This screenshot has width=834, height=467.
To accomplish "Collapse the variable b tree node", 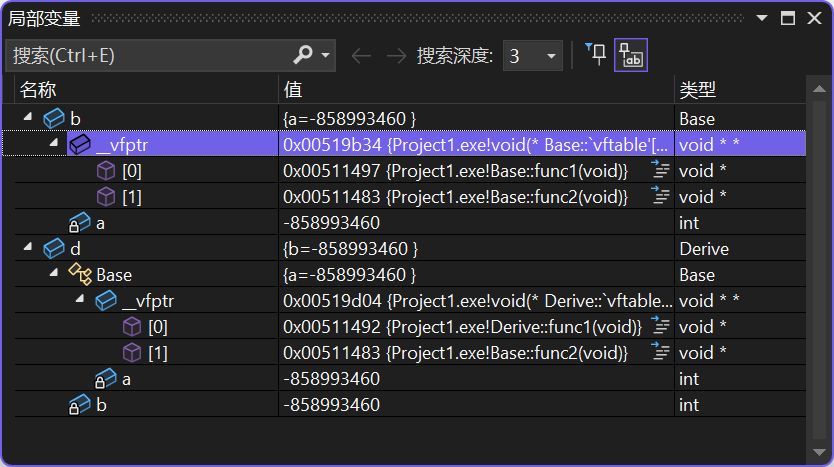I will point(28,116).
